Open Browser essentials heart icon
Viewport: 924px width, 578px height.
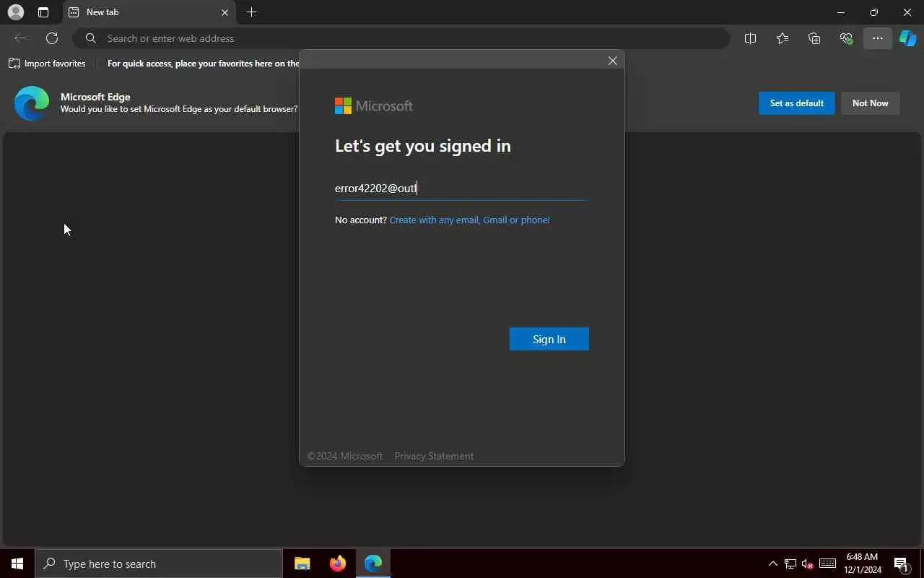846,38
